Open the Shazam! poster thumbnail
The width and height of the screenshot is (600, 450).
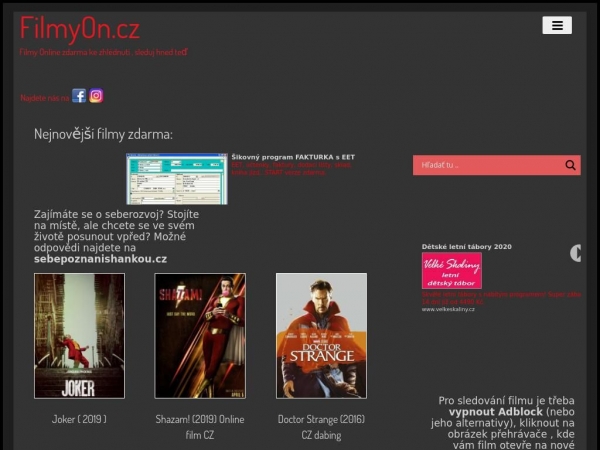pyautogui.click(x=200, y=336)
